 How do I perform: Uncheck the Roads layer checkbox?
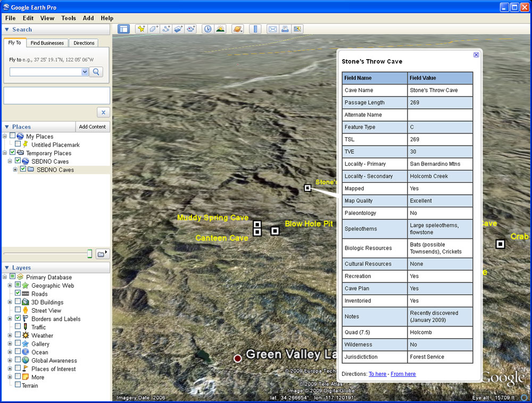(18, 293)
